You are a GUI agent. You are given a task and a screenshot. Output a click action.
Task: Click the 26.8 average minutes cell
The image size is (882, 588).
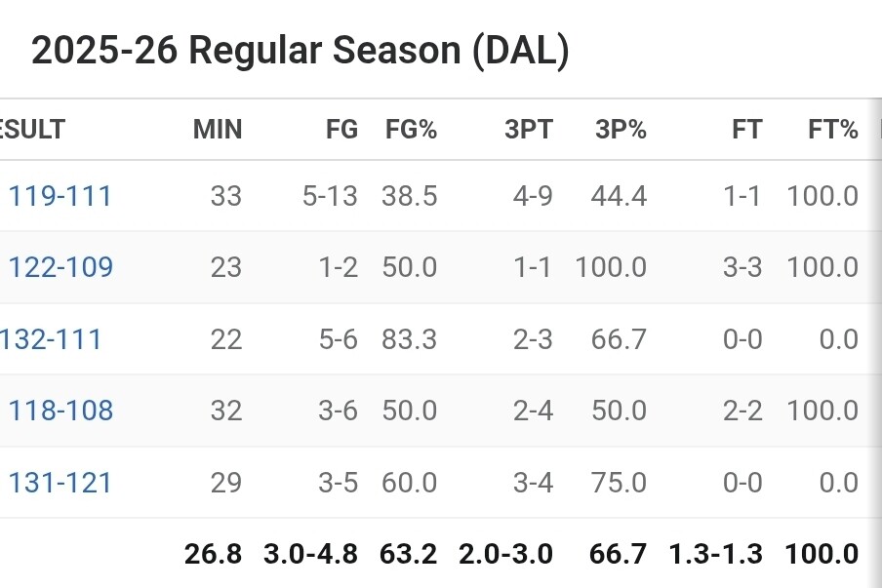pos(214,554)
